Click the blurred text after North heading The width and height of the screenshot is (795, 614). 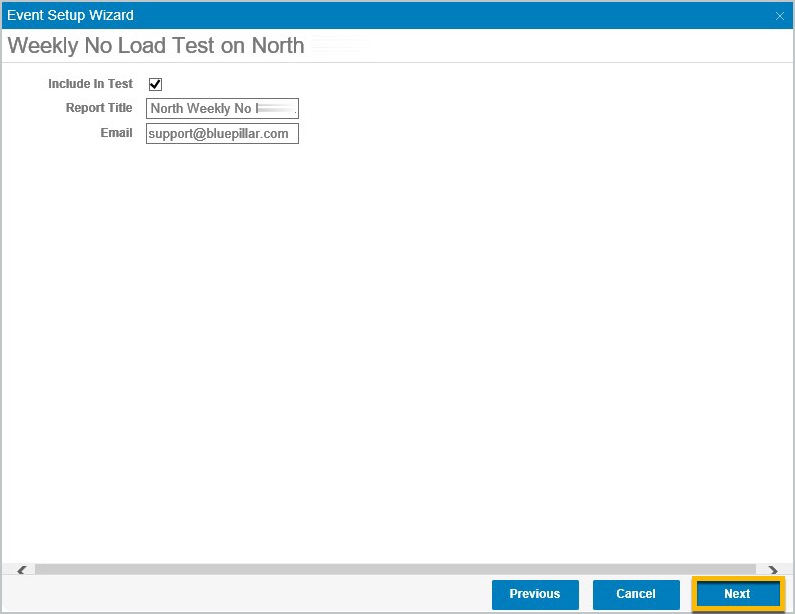pos(339,46)
